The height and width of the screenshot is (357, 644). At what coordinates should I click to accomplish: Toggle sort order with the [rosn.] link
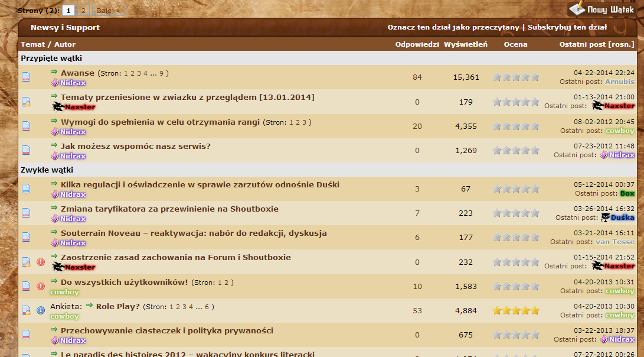pyautogui.click(x=621, y=44)
